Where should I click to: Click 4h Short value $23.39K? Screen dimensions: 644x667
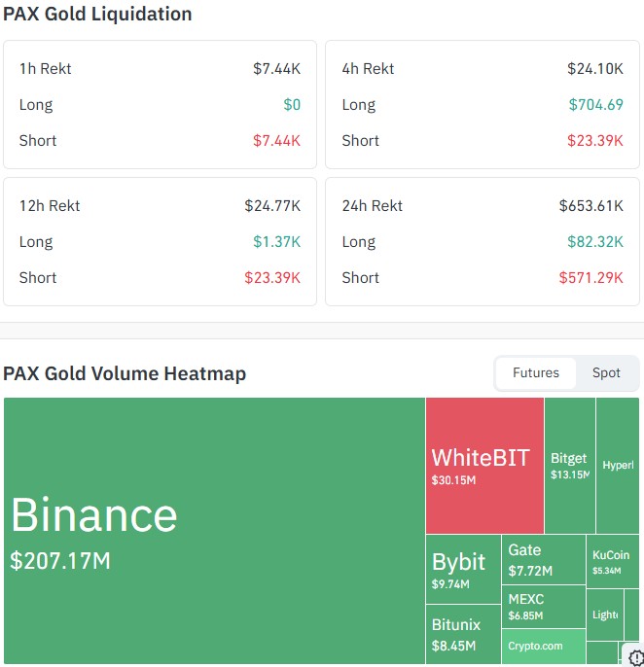(x=595, y=140)
